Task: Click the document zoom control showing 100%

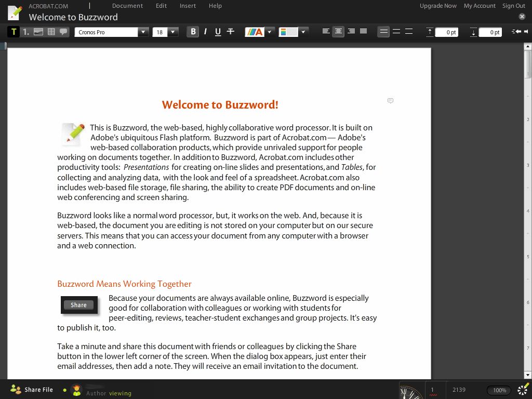Action: click(498, 390)
